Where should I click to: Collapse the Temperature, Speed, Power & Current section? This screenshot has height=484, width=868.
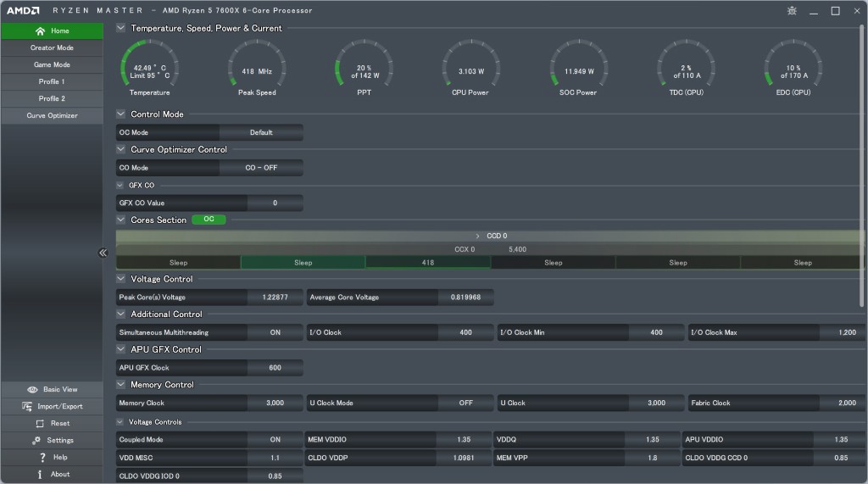tap(121, 28)
